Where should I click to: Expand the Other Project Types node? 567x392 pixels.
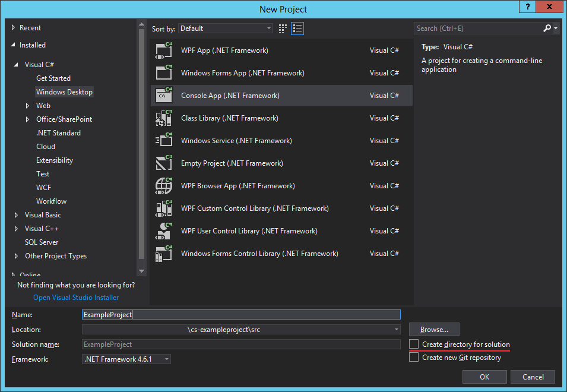click(x=16, y=256)
